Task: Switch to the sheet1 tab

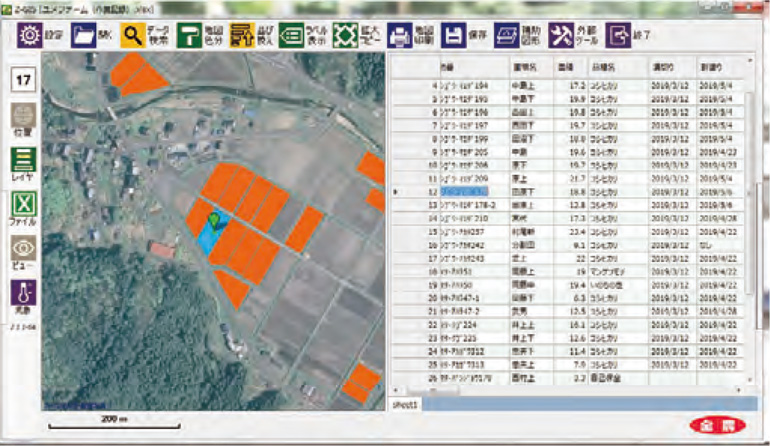Action: pyautogui.click(x=406, y=406)
